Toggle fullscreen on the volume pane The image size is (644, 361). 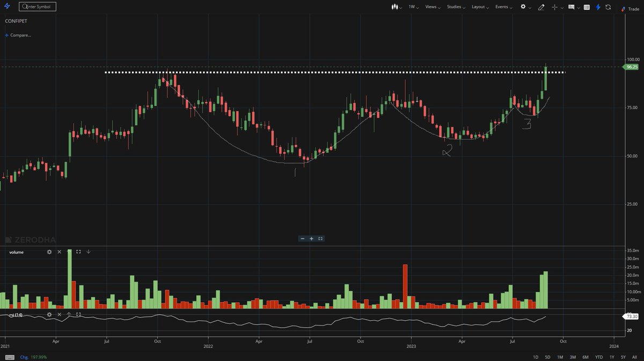[x=78, y=252]
